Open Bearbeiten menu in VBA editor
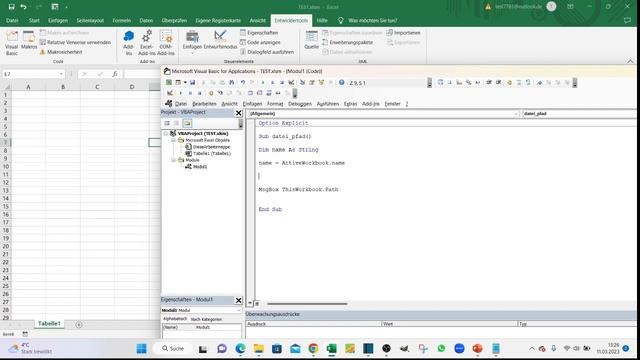This screenshot has width=640, height=360. pos(204,104)
